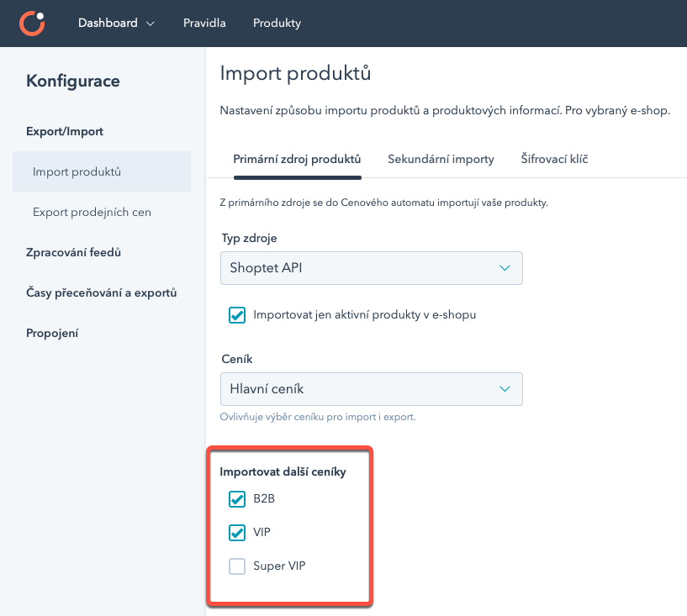Open the Šifrovací klíč tab
Image resolution: width=687 pixels, height=616 pixels.
[x=554, y=159]
